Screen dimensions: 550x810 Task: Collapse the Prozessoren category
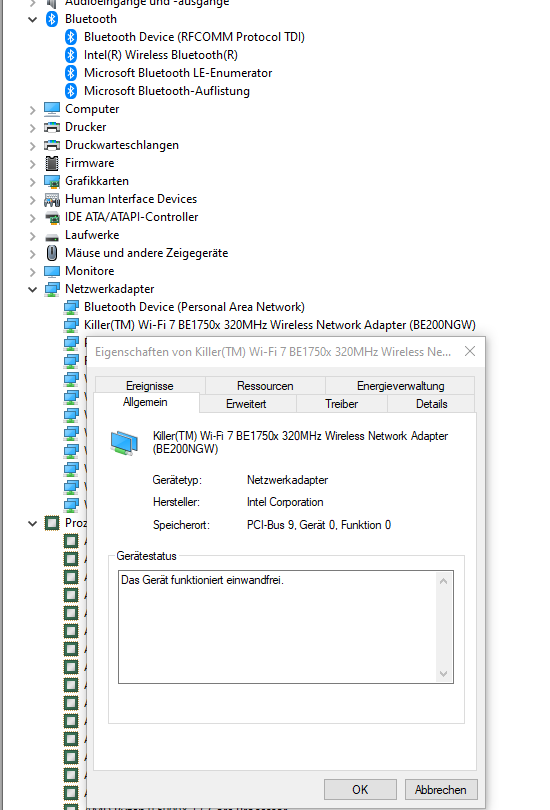point(33,524)
